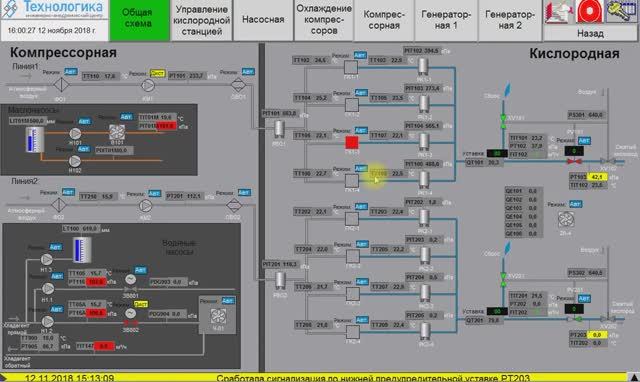Image resolution: width=640 pixels, height=382 pixels.
Task: Open the red chart journal icon
Action: tap(559, 12)
